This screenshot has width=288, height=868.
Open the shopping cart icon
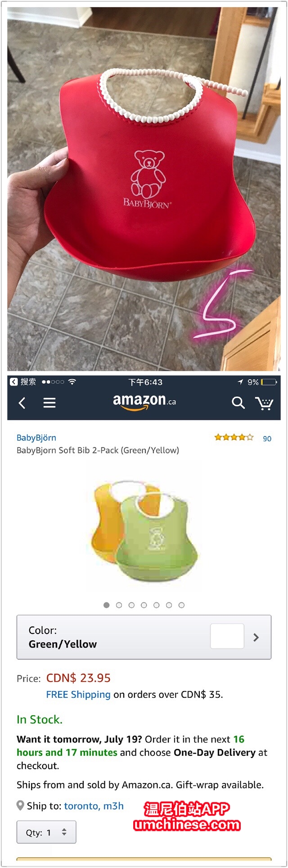click(264, 403)
